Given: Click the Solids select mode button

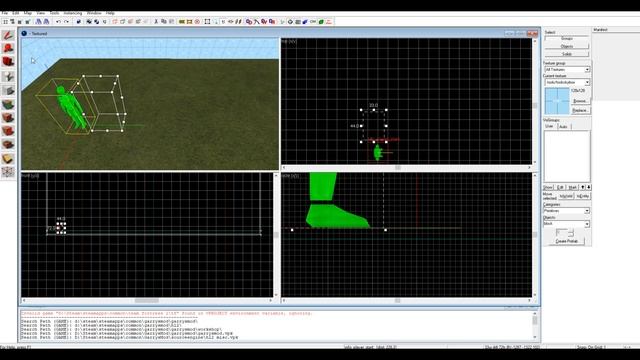Looking at the screenshot, I should click(x=567, y=54).
